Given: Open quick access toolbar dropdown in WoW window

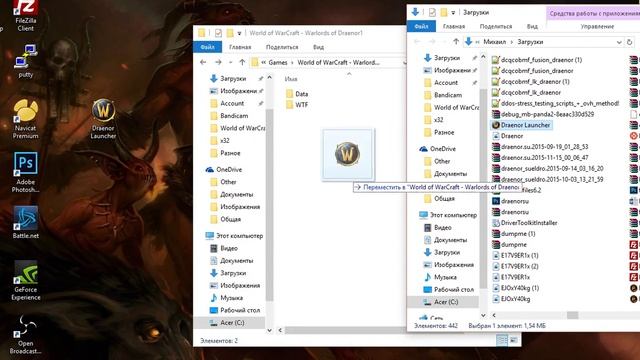Looking at the screenshot, I should point(239,33).
